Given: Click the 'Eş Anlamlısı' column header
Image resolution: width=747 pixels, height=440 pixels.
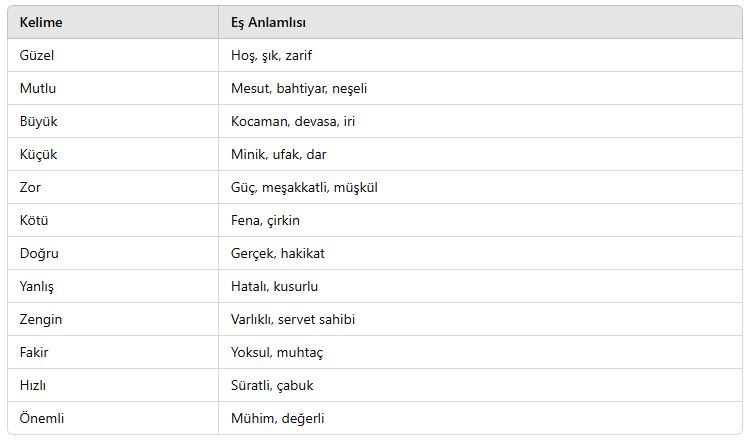Looking at the screenshot, I should click(x=480, y=22).
